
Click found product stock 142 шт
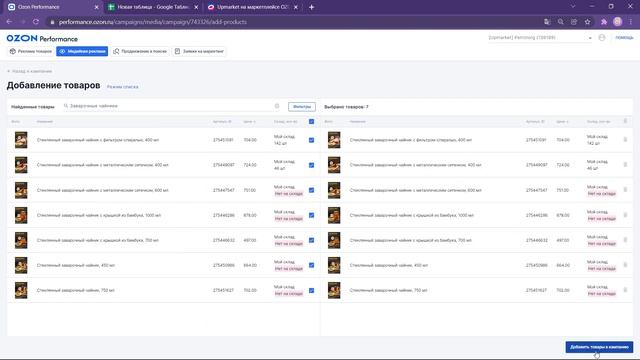280,144
